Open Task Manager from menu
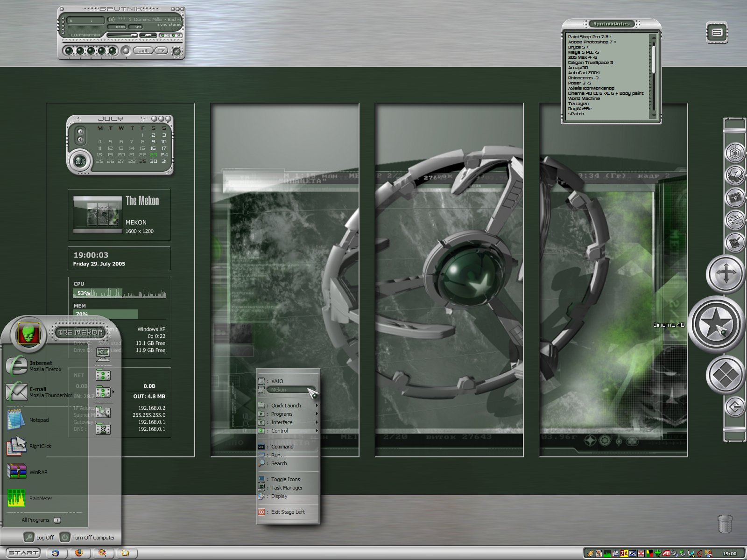Viewport: 747px width, 560px height. pos(288,488)
